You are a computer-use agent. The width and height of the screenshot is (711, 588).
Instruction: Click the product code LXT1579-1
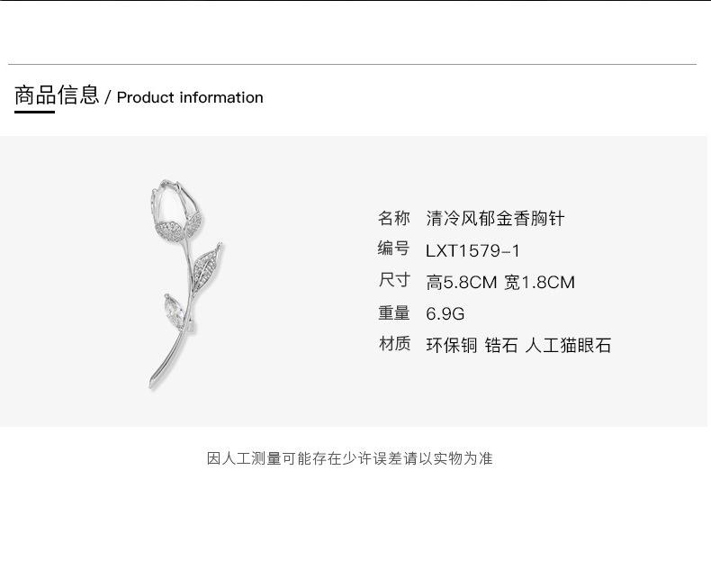[x=472, y=251]
